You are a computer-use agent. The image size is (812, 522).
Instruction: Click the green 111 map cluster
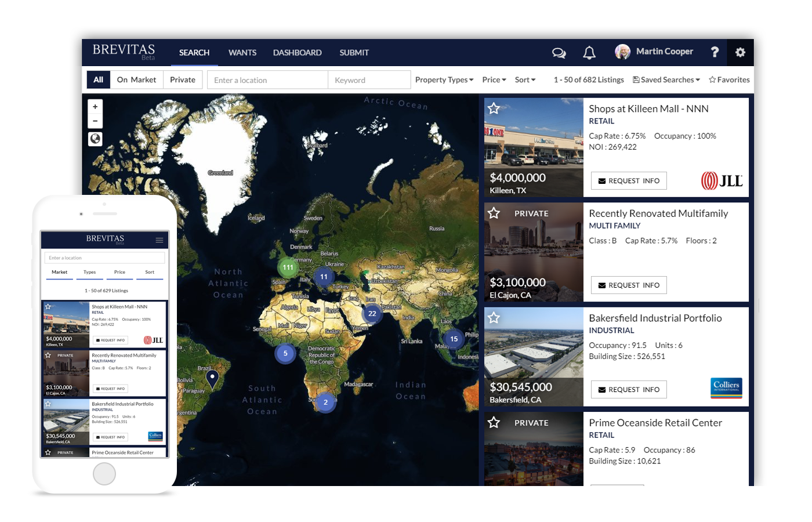288,267
